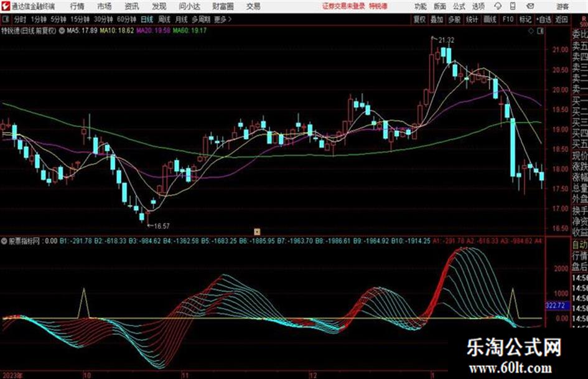Screen dimensions: 588x379
Task: Click the 复权 toolbar button
Action: point(419,19)
